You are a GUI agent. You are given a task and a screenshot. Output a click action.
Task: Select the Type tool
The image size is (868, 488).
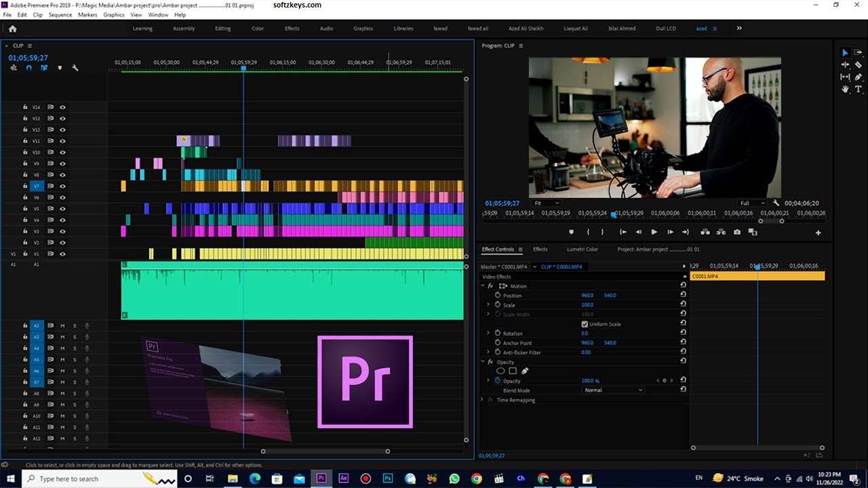point(858,89)
